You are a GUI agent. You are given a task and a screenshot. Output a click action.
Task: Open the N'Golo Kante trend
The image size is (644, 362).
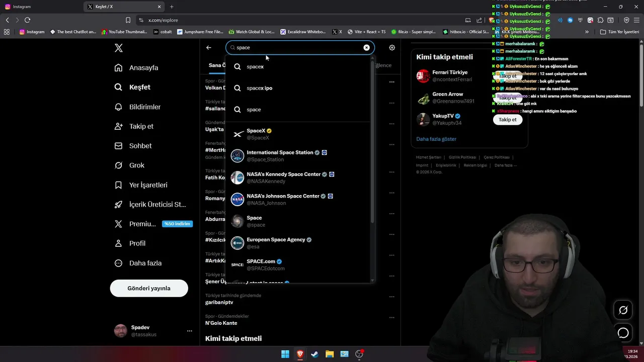[x=221, y=323]
